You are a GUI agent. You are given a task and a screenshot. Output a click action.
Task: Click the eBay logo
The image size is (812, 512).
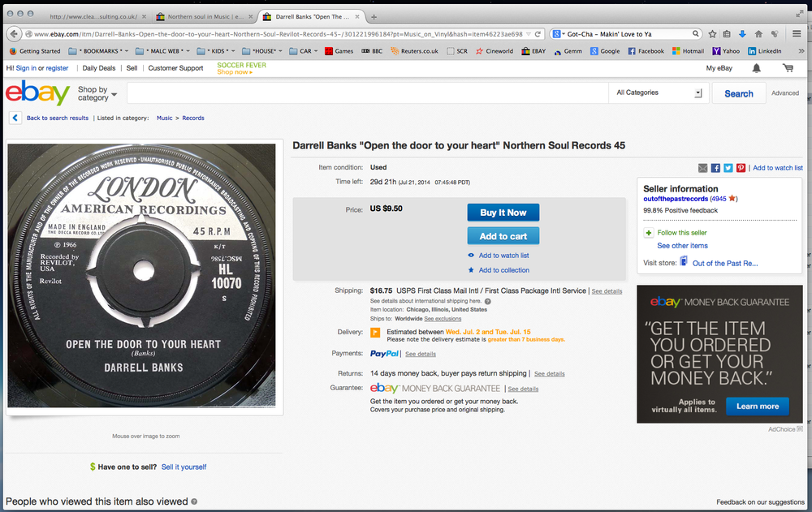[38, 93]
